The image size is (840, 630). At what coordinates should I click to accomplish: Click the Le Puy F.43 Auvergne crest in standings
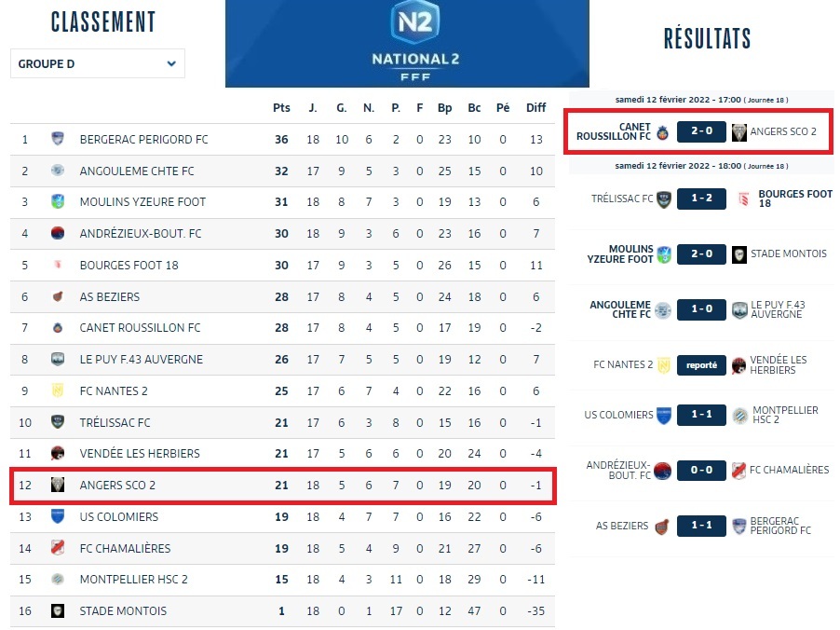(x=58, y=360)
